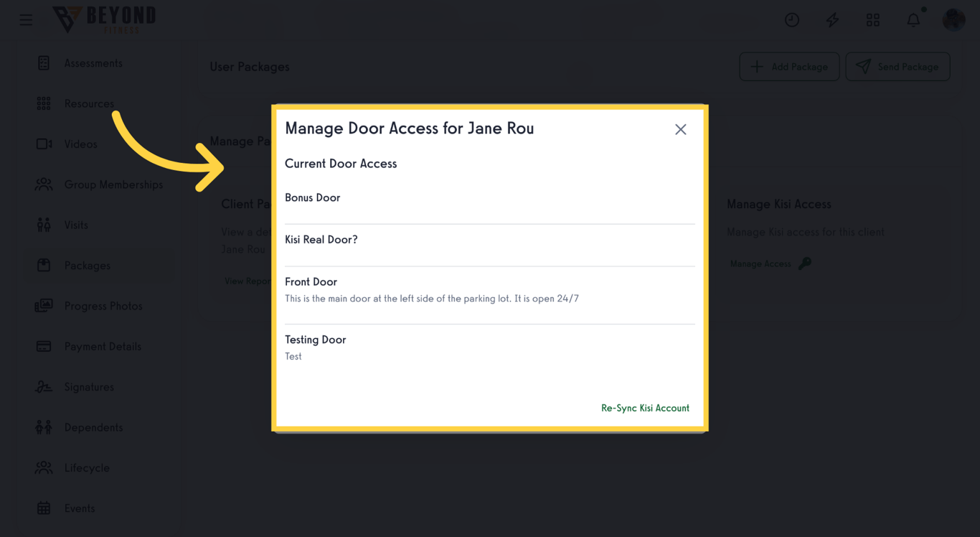Click the User Packages heading
980x537 pixels.
[x=250, y=67]
